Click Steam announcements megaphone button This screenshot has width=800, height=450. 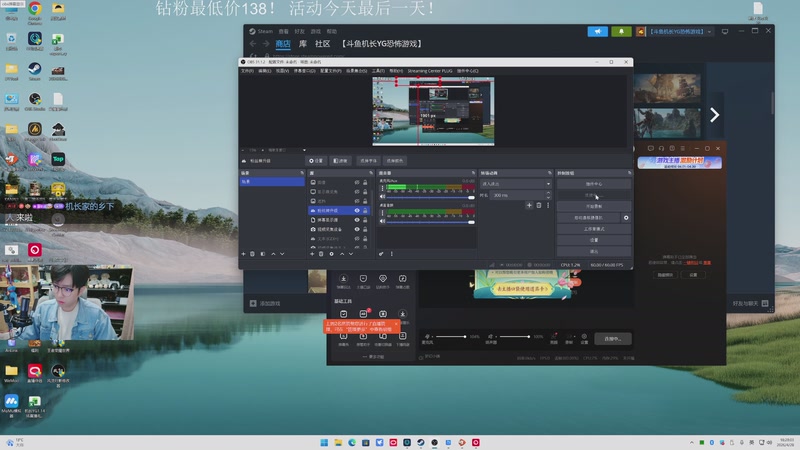597,32
